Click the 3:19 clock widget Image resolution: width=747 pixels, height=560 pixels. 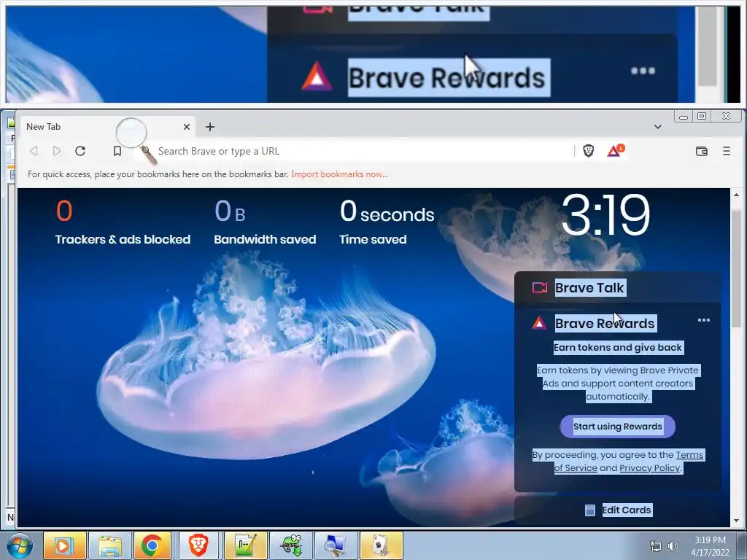(605, 215)
